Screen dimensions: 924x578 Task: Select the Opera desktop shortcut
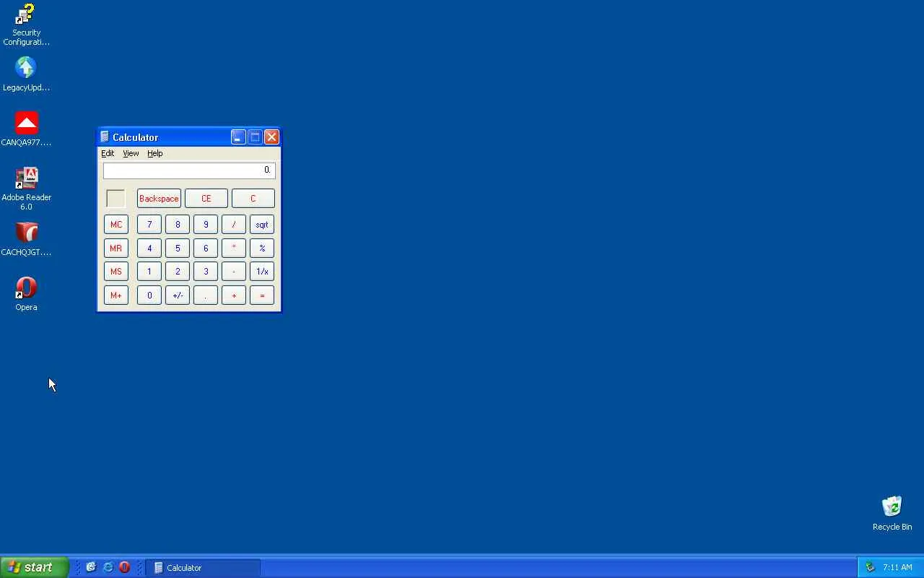tap(26, 294)
